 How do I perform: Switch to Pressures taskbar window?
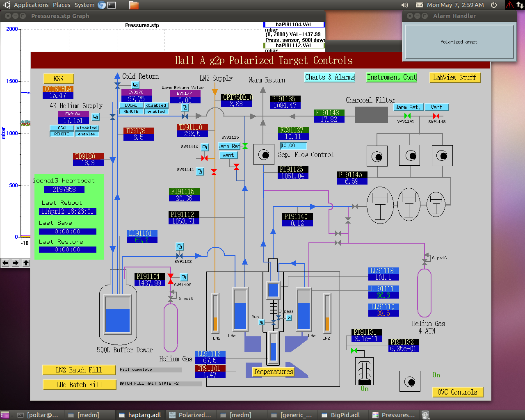[x=394, y=415]
